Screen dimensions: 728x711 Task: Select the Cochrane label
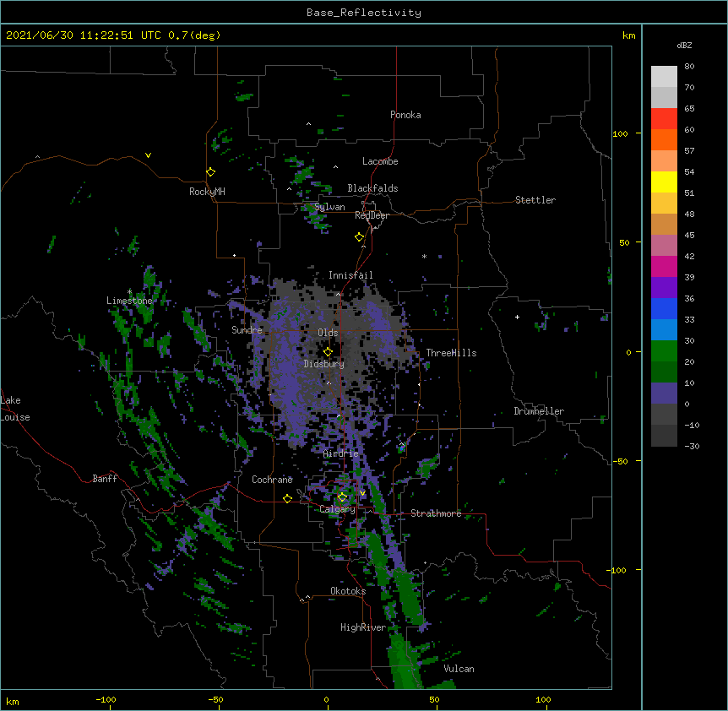(x=272, y=480)
